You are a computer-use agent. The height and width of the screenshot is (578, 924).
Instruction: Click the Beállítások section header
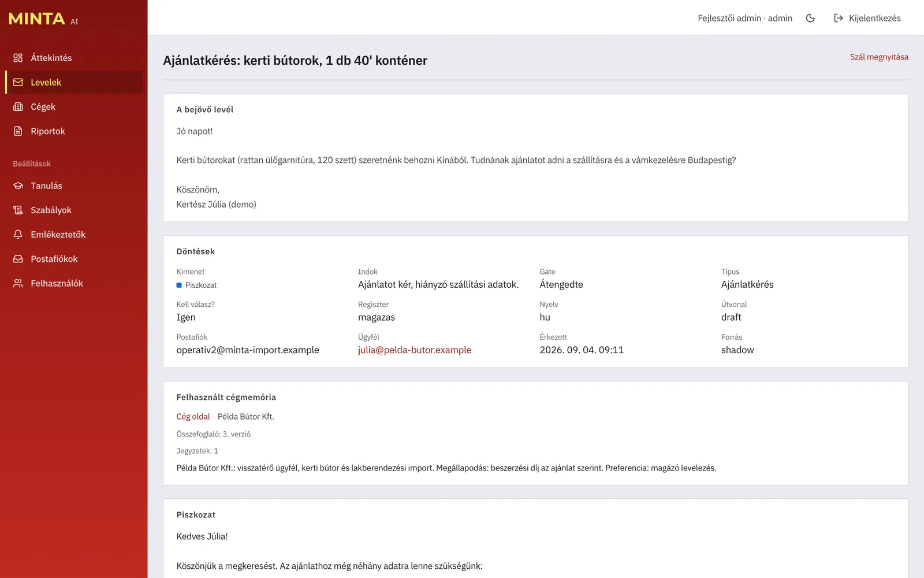[32, 164]
